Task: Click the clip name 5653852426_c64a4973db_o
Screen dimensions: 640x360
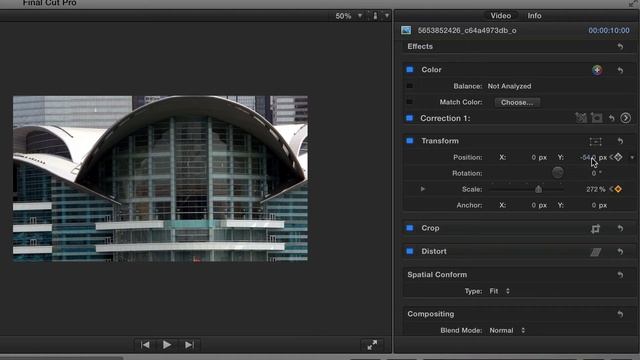Action: pyautogui.click(x=467, y=30)
